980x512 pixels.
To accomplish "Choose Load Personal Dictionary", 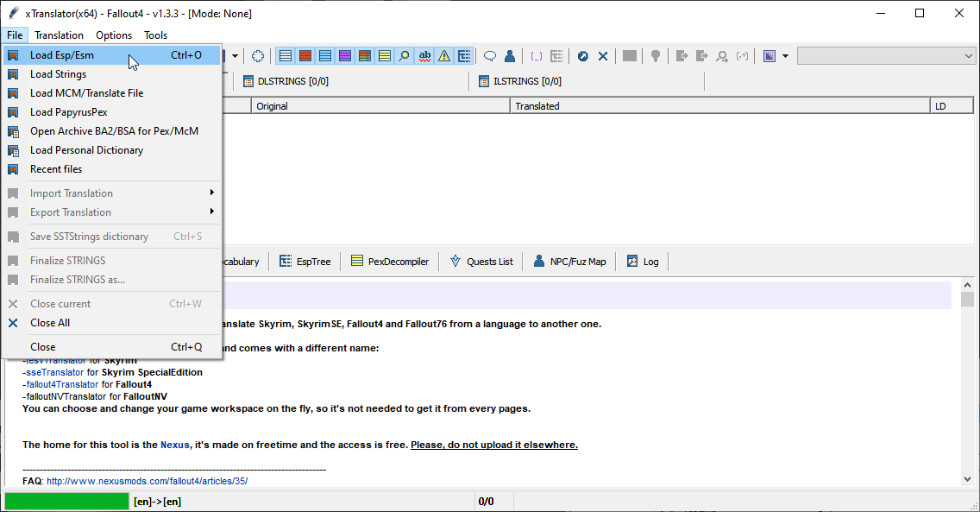I will (112, 150).
